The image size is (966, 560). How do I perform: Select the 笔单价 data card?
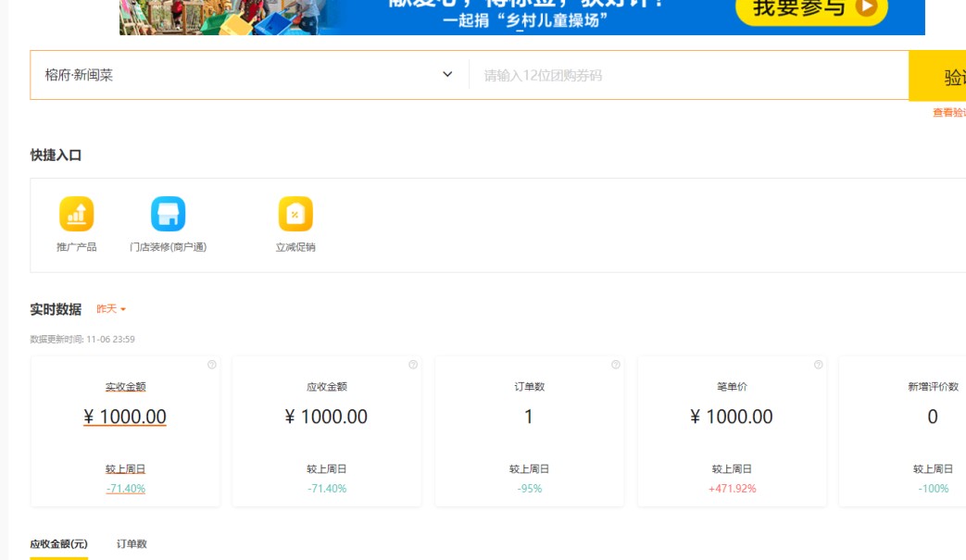pyautogui.click(x=732, y=430)
